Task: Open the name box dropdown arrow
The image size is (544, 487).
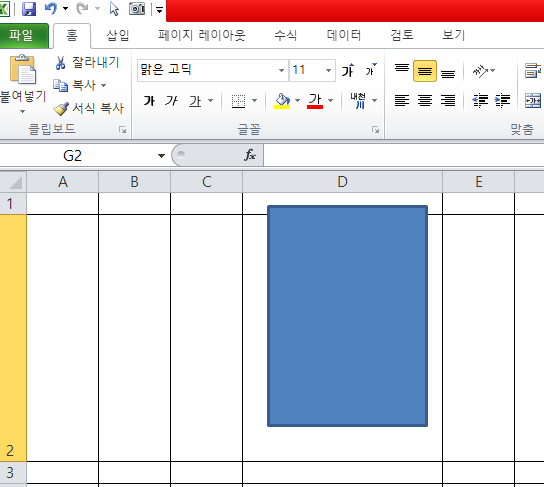Action: pos(161,156)
